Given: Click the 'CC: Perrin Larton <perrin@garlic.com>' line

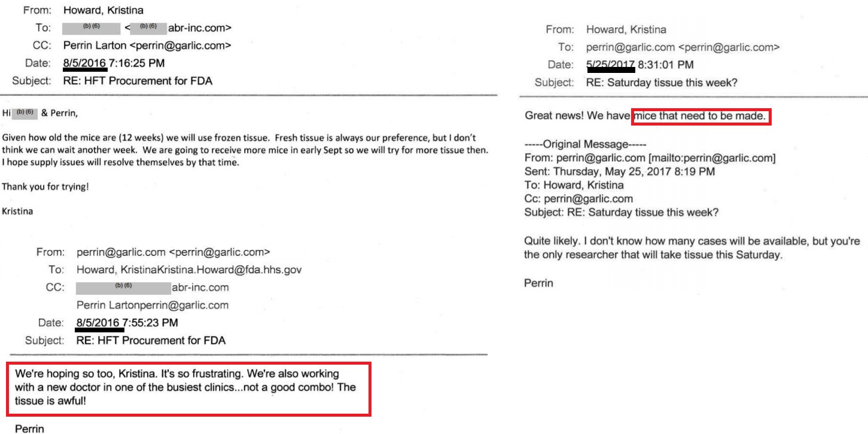Looking at the screenshot, I should [132, 45].
